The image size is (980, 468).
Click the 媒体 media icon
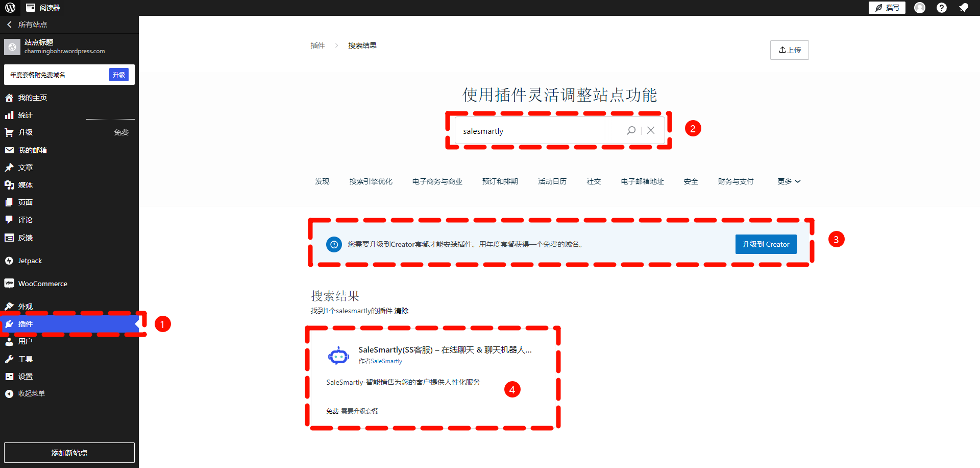pyautogui.click(x=9, y=185)
